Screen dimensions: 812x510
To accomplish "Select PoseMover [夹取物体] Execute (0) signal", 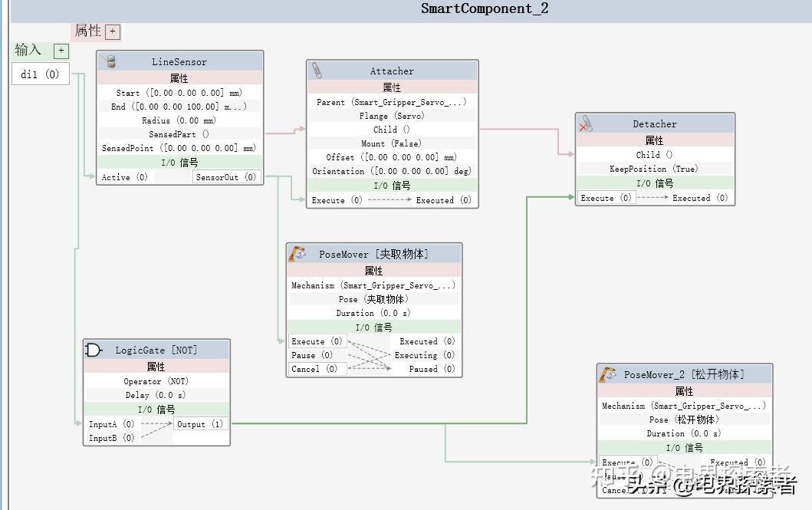I will point(317,341).
